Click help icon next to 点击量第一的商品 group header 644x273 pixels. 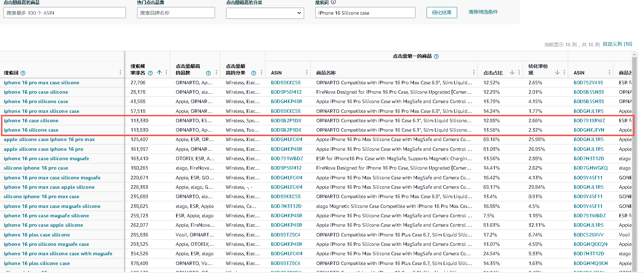point(436,56)
